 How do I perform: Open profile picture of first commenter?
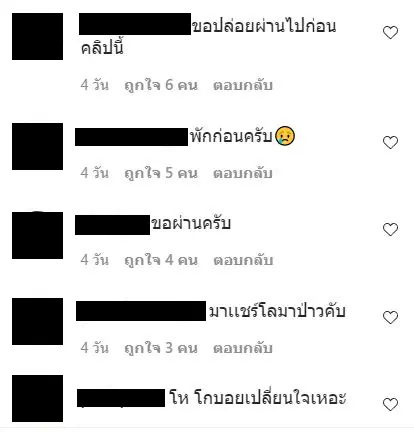coord(37,36)
